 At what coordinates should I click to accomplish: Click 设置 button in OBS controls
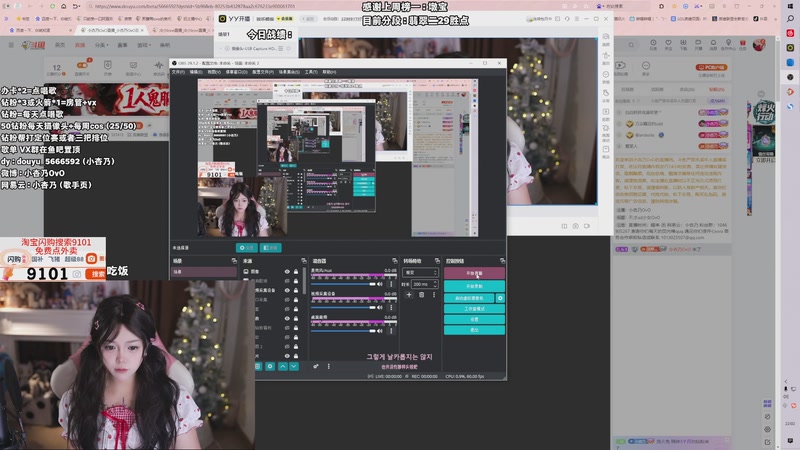(474, 319)
